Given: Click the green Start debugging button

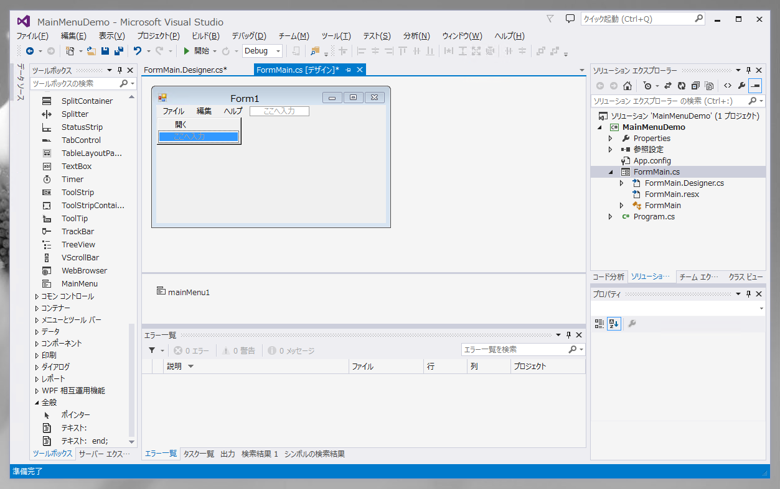Looking at the screenshot, I should coord(197,51).
